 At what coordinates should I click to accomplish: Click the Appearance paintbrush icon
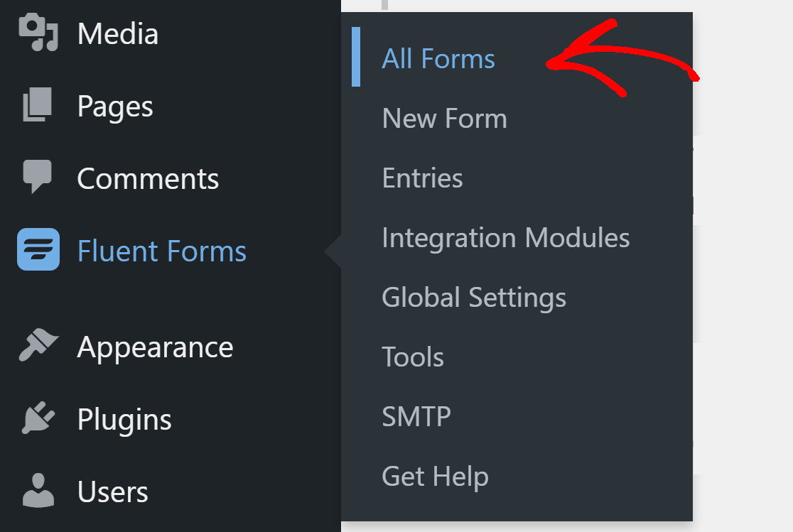point(37,347)
